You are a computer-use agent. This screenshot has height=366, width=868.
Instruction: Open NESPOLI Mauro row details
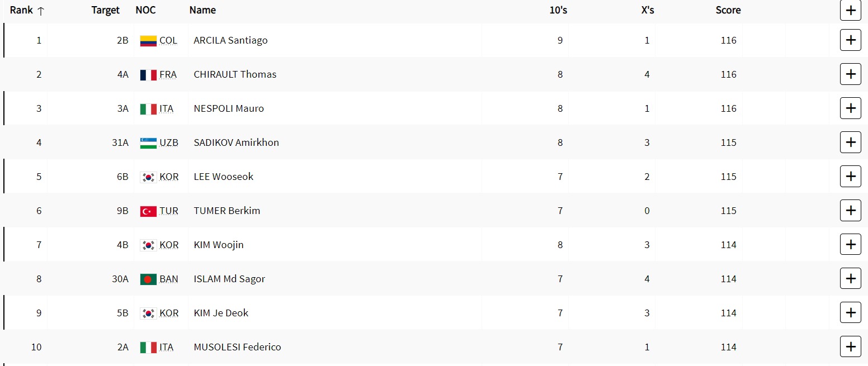click(x=850, y=108)
